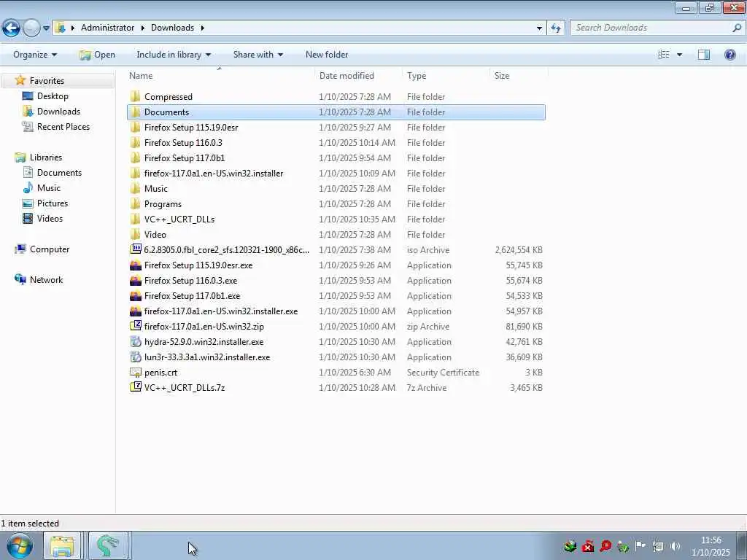
Task: Open the view options dropdown arrow
Action: (x=679, y=55)
